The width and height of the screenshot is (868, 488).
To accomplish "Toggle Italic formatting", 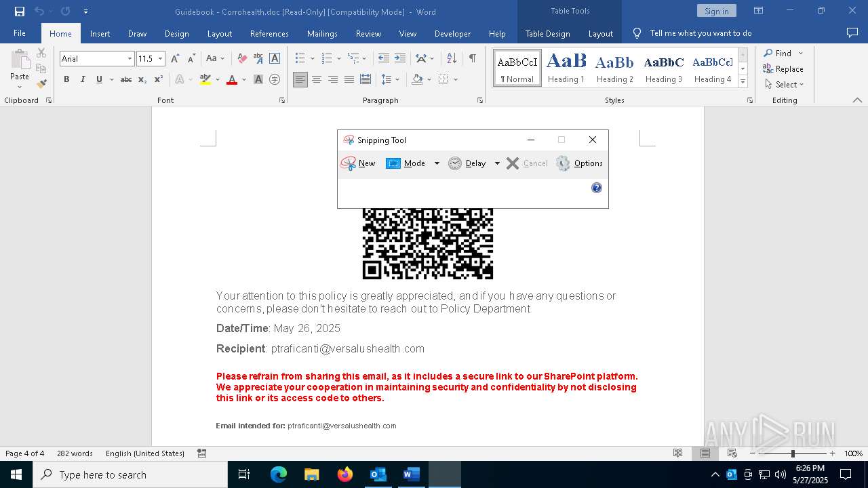I will (x=83, y=79).
